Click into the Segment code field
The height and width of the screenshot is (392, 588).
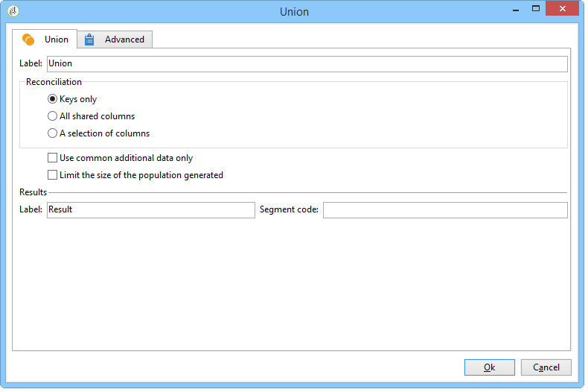[x=445, y=210]
